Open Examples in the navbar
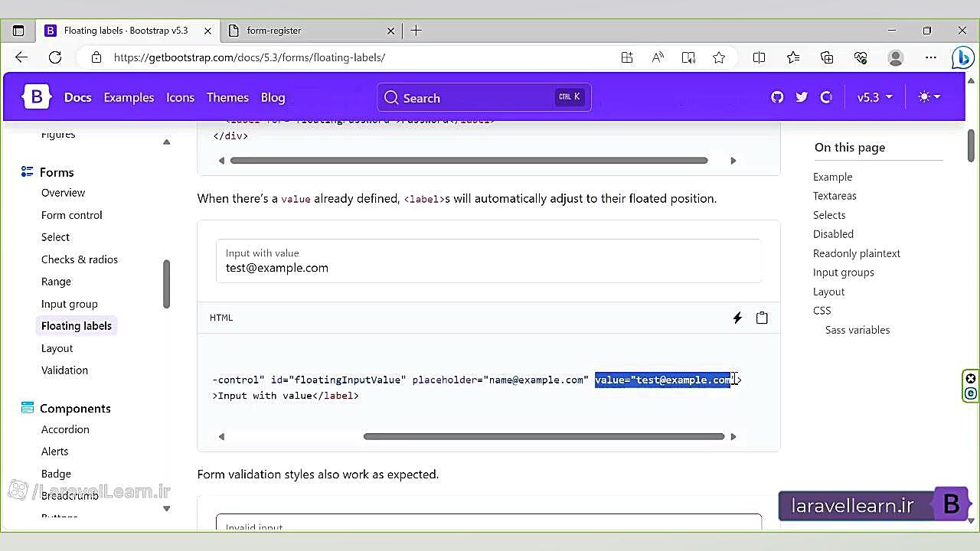 (x=129, y=97)
